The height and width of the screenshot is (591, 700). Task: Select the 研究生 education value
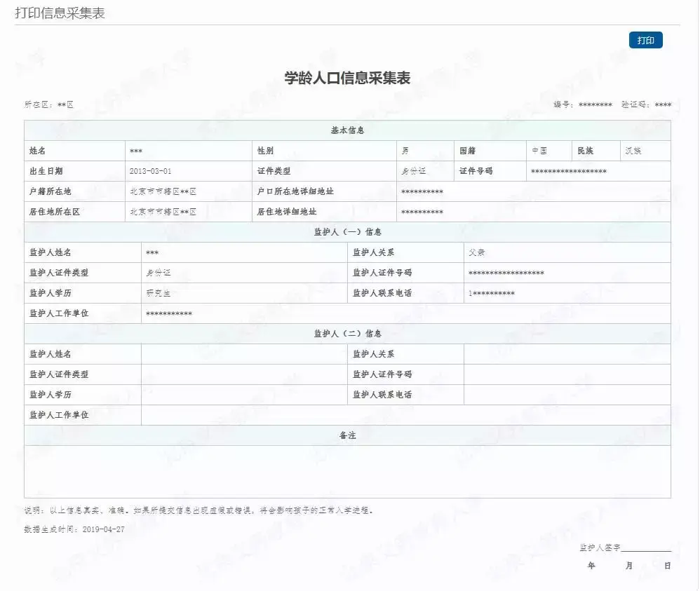click(x=159, y=293)
